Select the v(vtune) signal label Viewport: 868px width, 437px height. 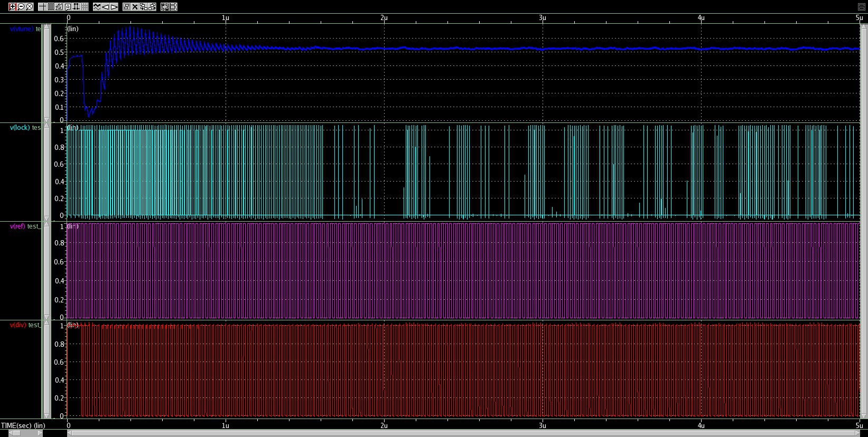pos(22,29)
